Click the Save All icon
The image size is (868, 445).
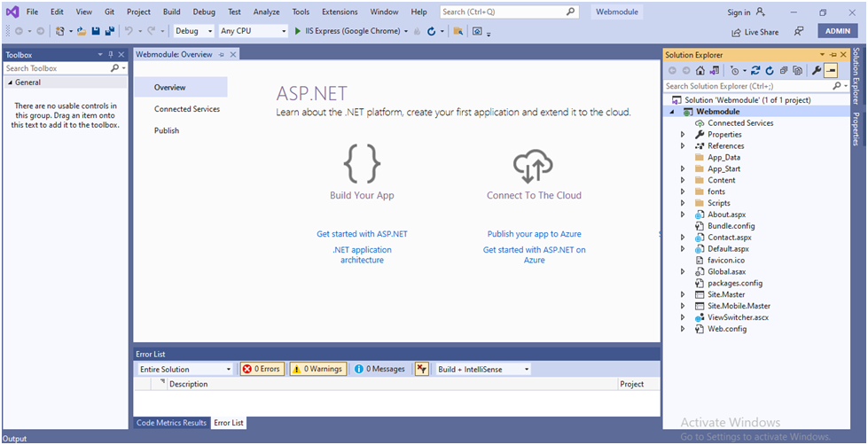pyautogui.click(x=110, y=32)
